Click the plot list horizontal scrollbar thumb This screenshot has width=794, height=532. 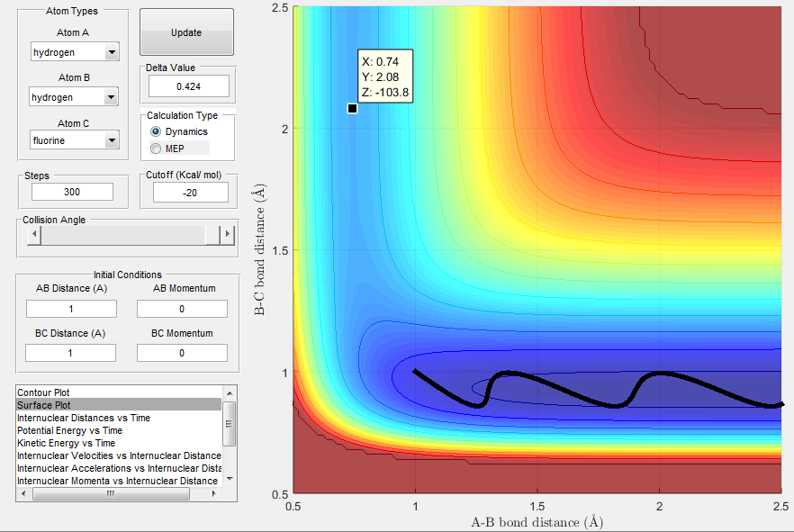point(111,493)
